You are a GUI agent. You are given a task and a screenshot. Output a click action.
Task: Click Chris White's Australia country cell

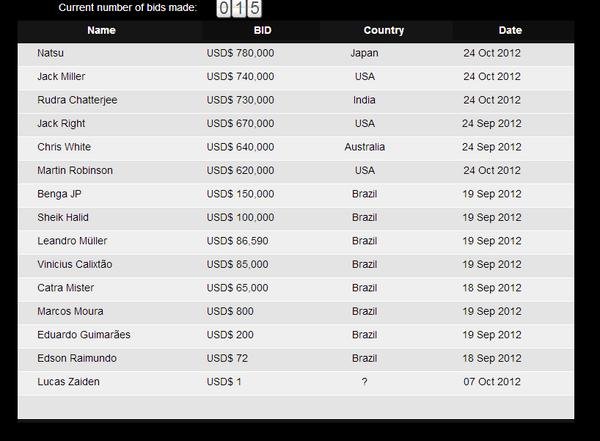pos(365,147)
